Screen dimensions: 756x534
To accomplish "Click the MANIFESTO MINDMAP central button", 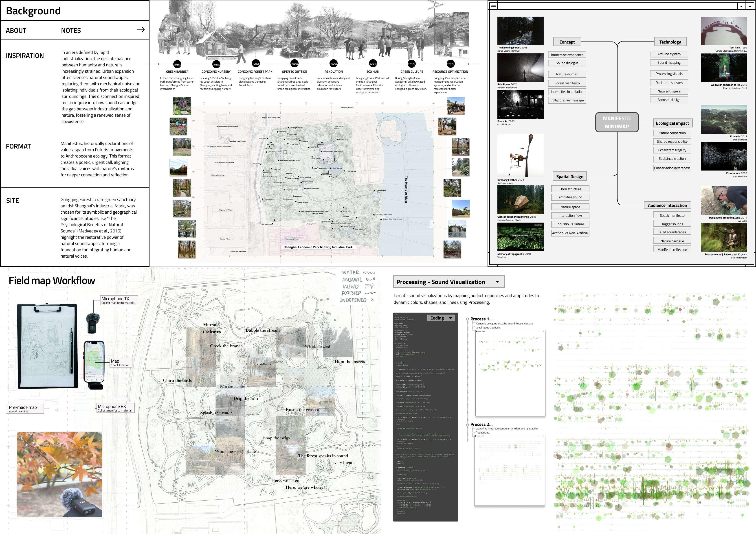I will (617, 123).
